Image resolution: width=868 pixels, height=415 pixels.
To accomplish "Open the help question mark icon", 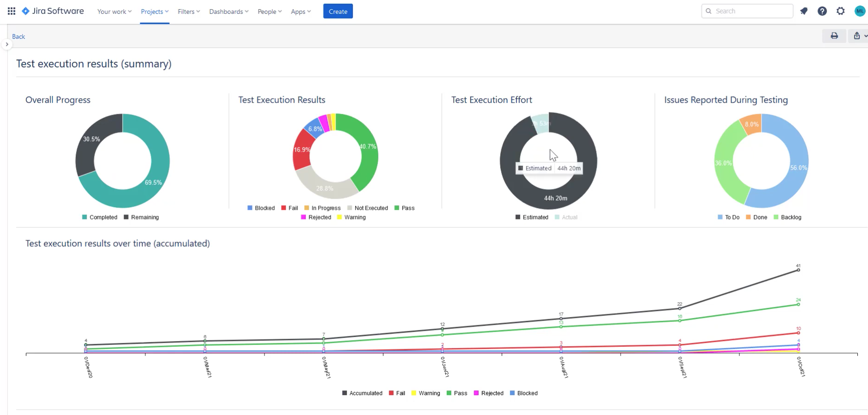I will click(x=822, y=11).
